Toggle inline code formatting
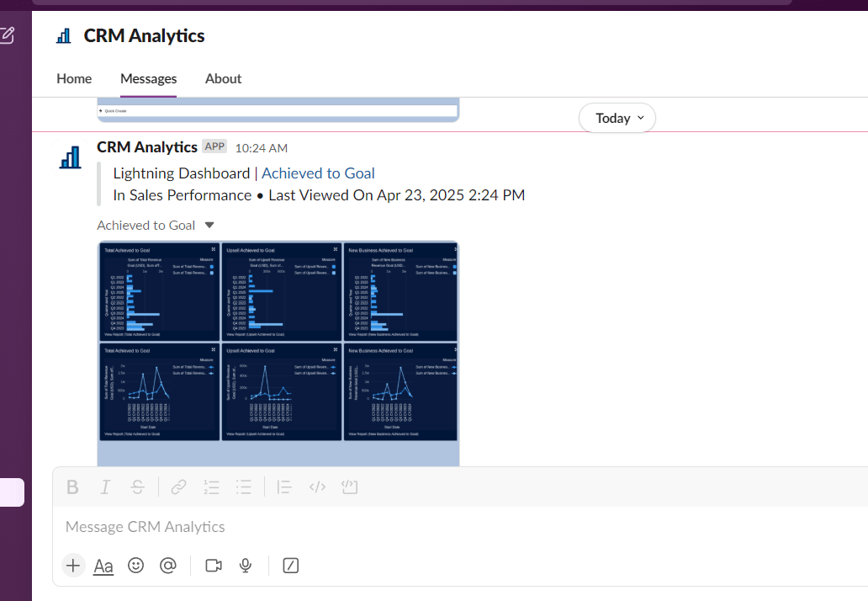The image size is (868, 601). (317, 487)
